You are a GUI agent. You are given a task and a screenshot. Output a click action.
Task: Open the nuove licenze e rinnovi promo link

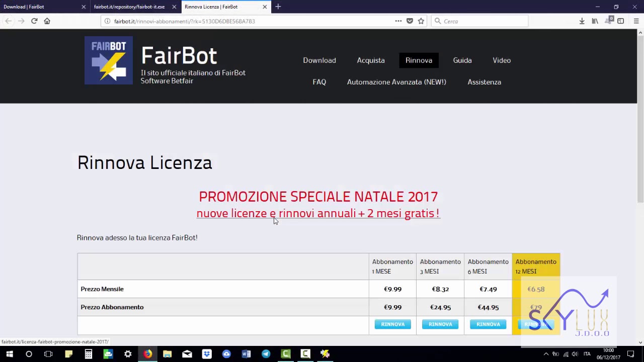(318, 213)
